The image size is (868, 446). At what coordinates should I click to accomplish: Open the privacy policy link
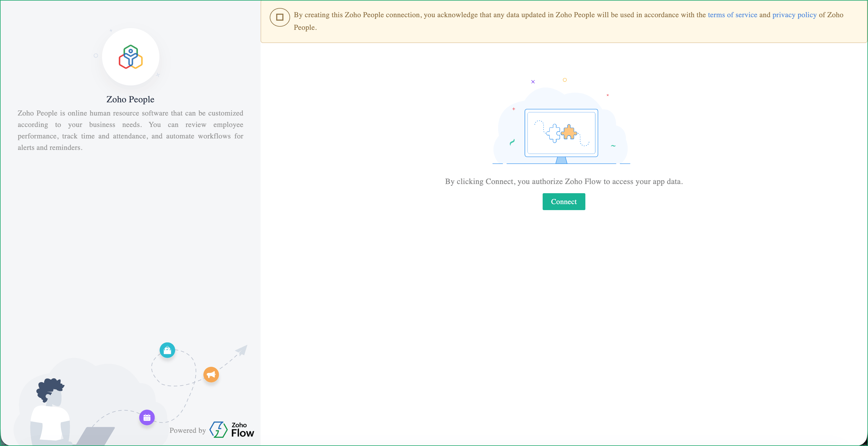(x=794, y=15)
